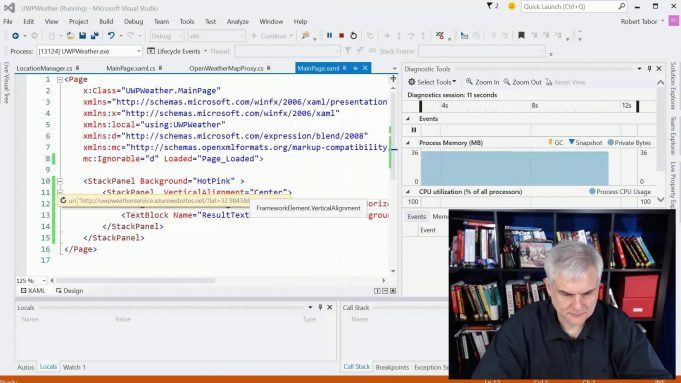
Task: Click Zoom In in Diagnostic Tools
Action: pyautogui.click(x=482, y=82)
